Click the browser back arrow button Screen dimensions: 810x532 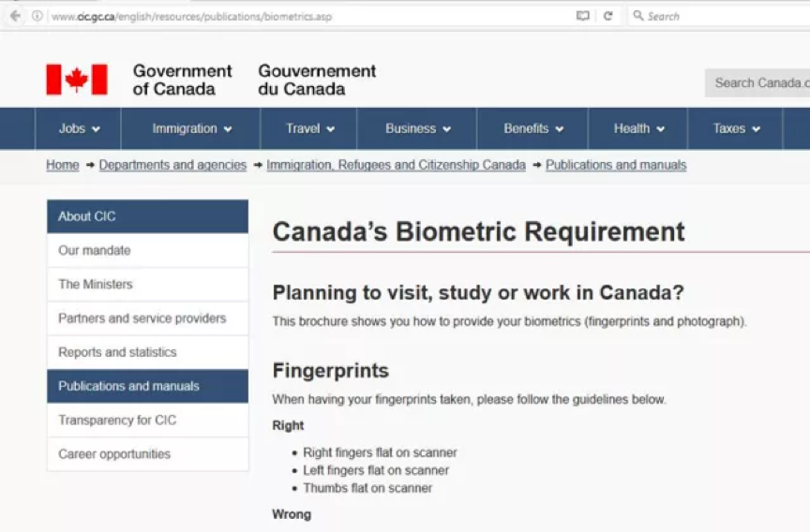tap(15, 16)
